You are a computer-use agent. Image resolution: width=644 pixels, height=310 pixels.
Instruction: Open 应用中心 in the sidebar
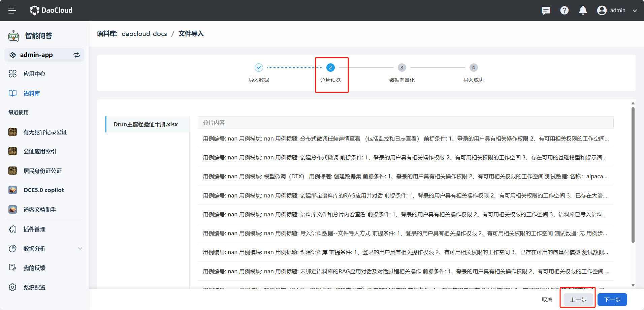click(x=34, y=74)
